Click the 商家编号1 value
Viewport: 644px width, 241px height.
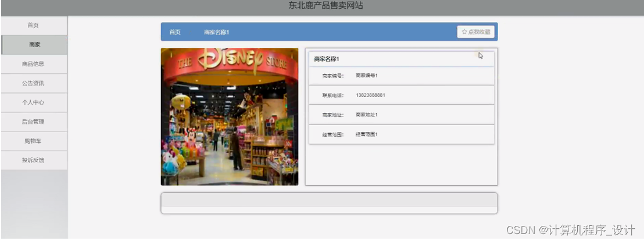(366, 76)
